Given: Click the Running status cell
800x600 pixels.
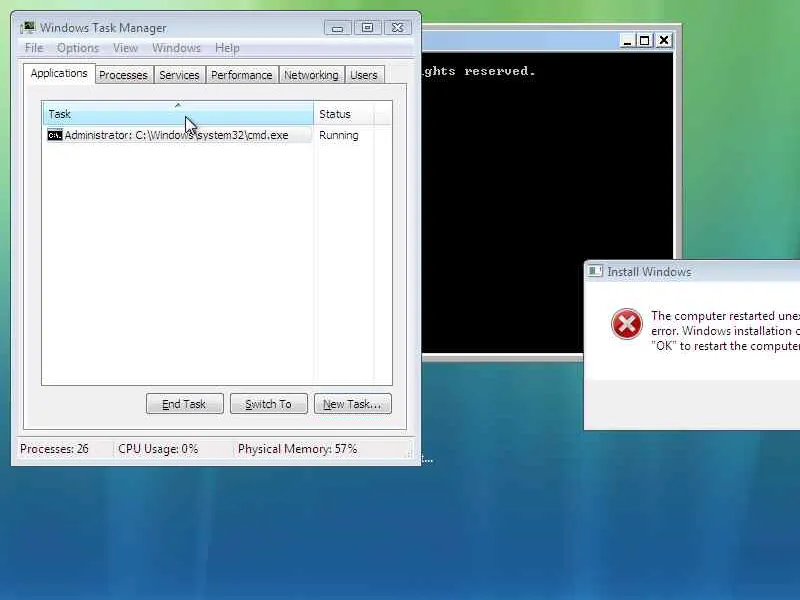Looking at the screenshot, I should (x=339, y=135).
